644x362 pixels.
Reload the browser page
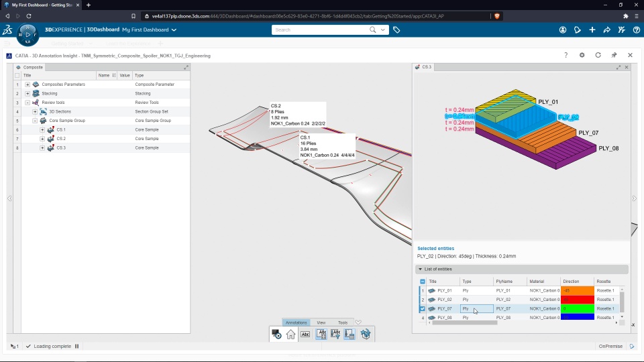click(x=29, y=16)
